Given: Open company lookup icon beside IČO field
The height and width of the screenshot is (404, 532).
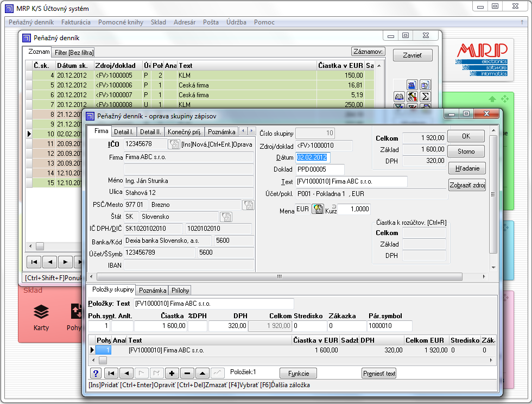Looking at the screenshot, I should (174, 144).
